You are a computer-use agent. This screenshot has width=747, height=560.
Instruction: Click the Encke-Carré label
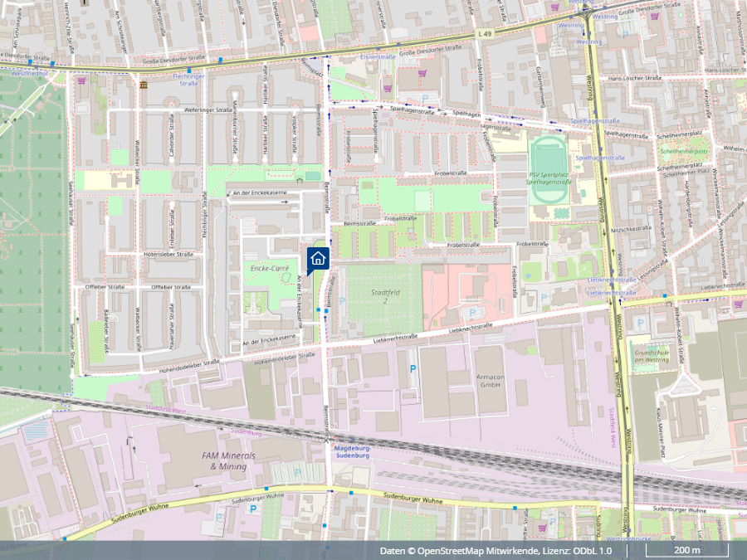(x=267, y=269)
